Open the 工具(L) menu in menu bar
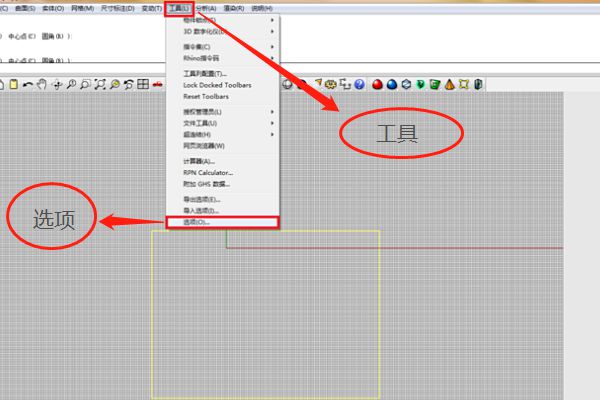 tap(179, 8)
